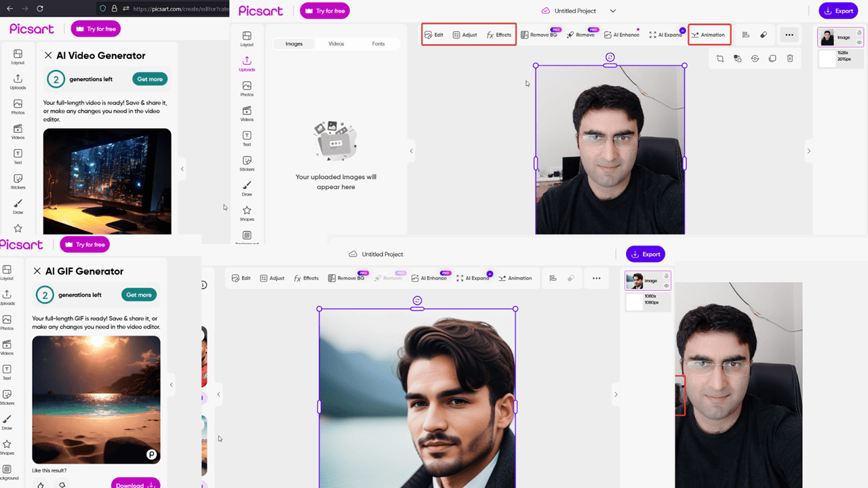Delete the selected image using the trash icon

point(789,58)
